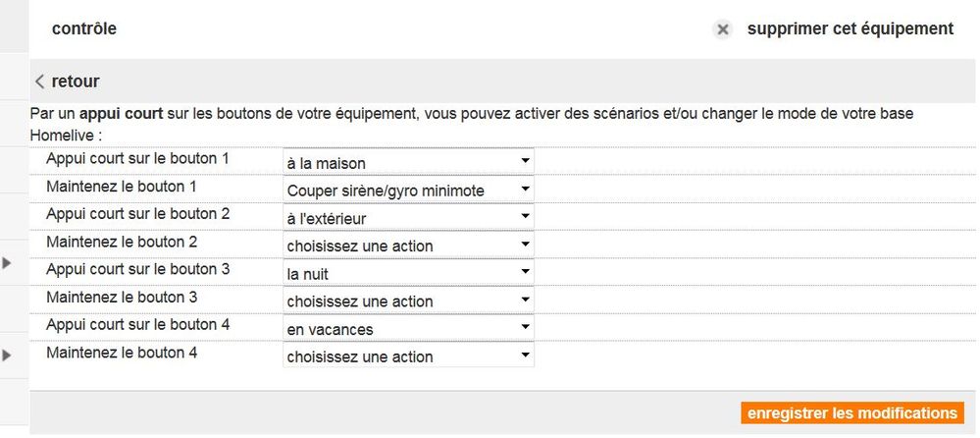Image resolution: width=980 pixels, height=438 pixels.
Task: Open the Maintenez le bouton 2 dropdown
Action: (x=409, y=245)
